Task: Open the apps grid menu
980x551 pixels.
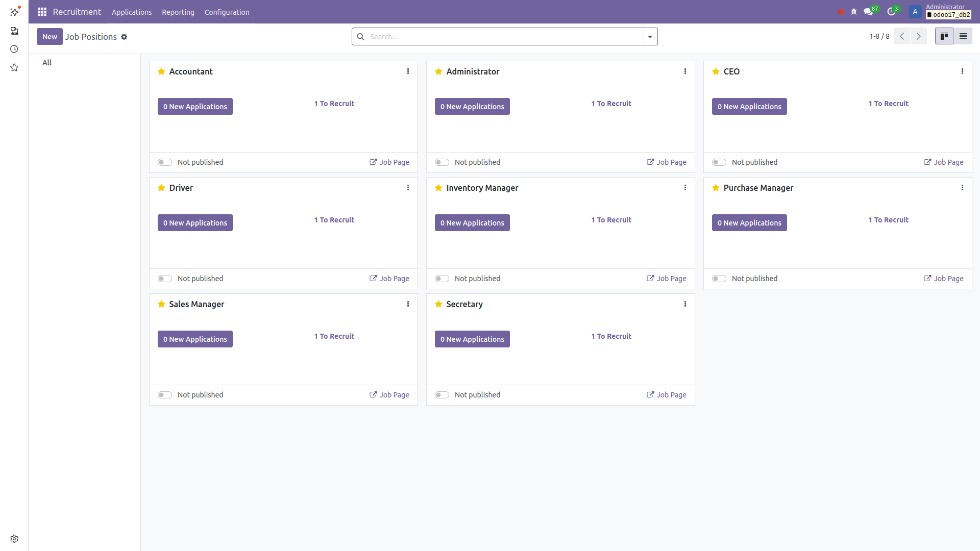Action: (42, 12)
